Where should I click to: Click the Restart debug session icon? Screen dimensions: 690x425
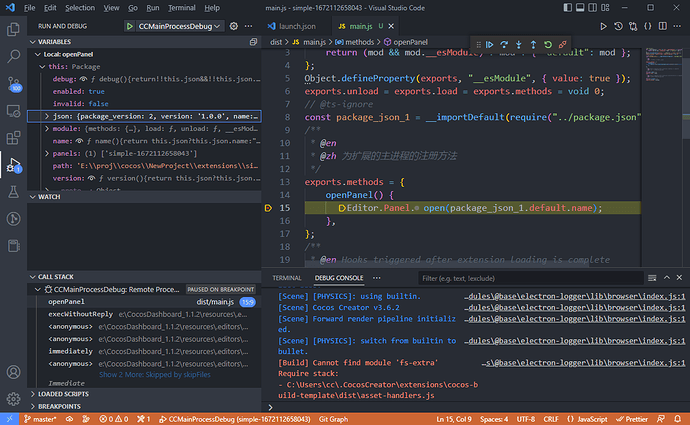click(x=548, y=45)
